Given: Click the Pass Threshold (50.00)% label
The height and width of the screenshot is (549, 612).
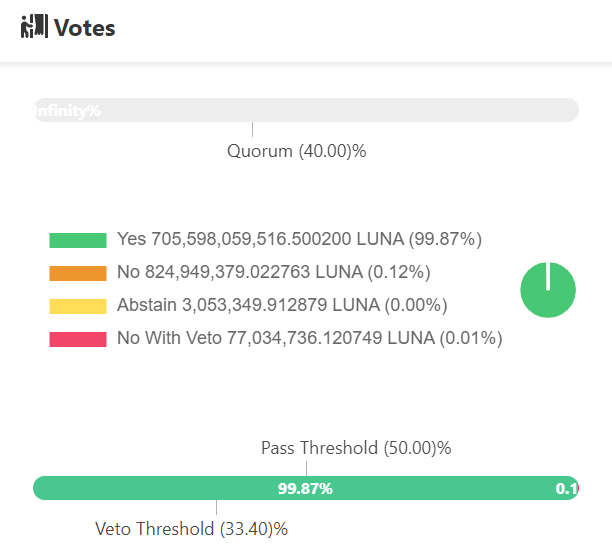Looking at the screenshot, I should tap(356, 448).
